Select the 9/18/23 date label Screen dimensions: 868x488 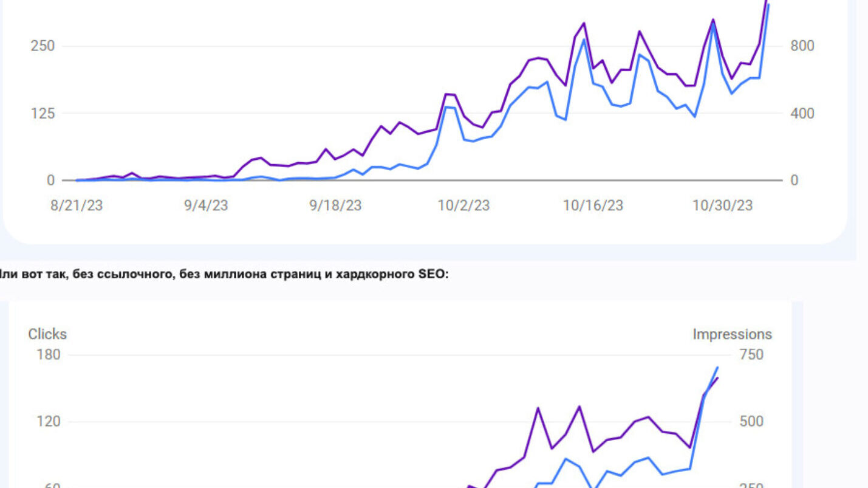tap(335, 205)
